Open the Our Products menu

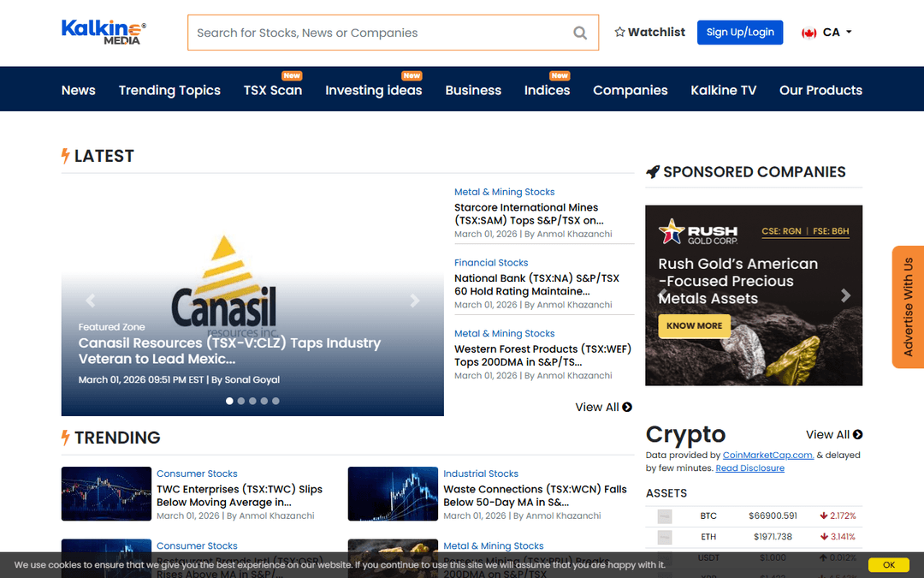tap(820, 90)
